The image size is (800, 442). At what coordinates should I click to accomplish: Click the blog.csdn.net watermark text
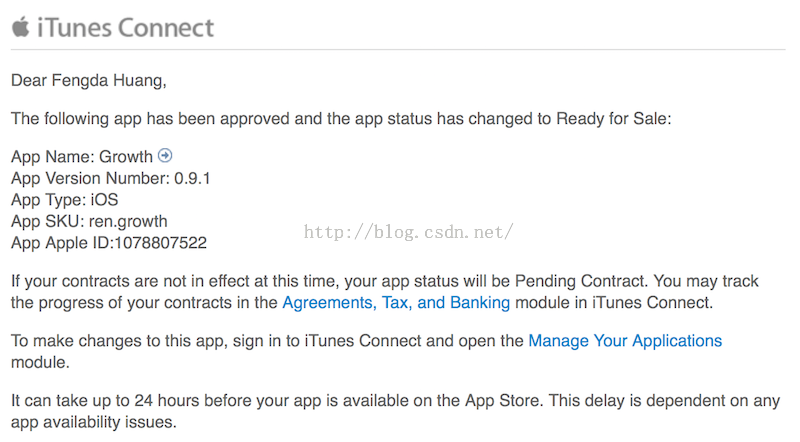[408, 232]
